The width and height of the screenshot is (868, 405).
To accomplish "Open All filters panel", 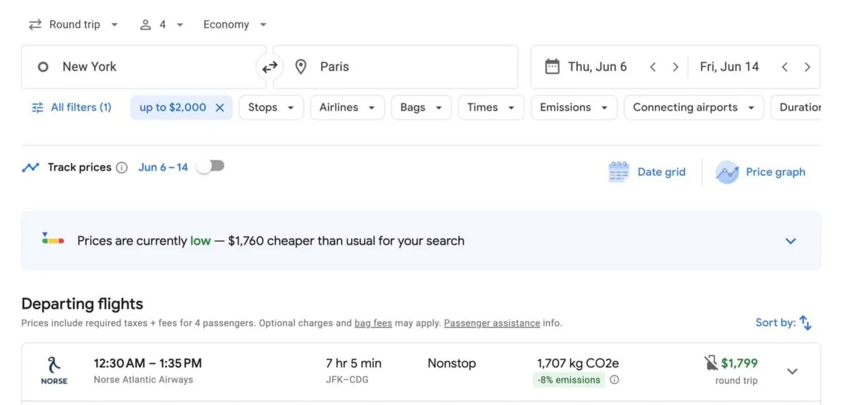I will coord(72,108).
